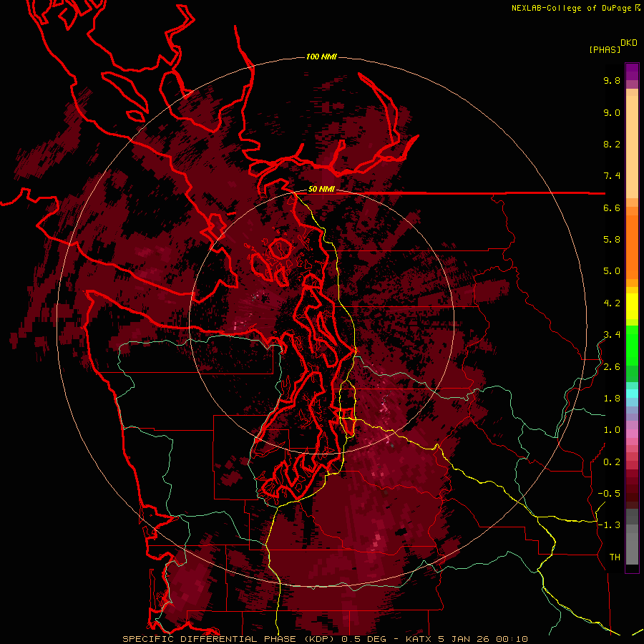Viewport: 644px width, 644px height.
Task: Click the 6.6 value on the color scale
Action: tap(612, 208)
